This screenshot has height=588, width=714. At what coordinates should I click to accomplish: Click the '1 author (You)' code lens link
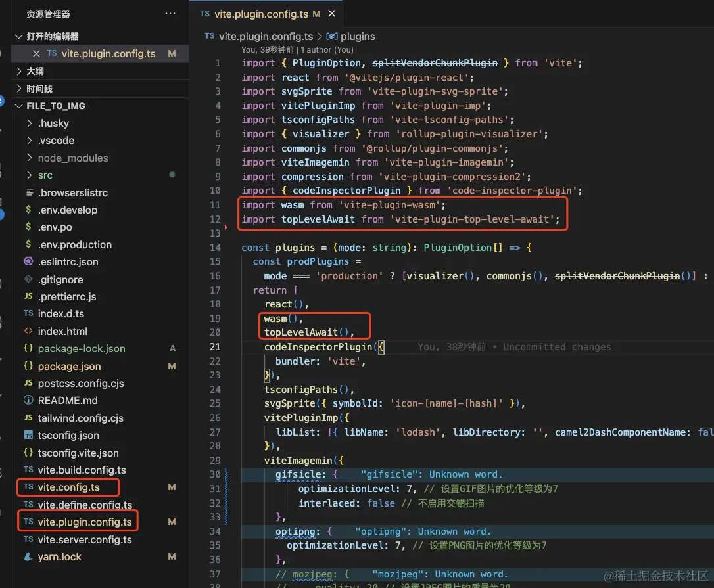click(x=325, y=49)
